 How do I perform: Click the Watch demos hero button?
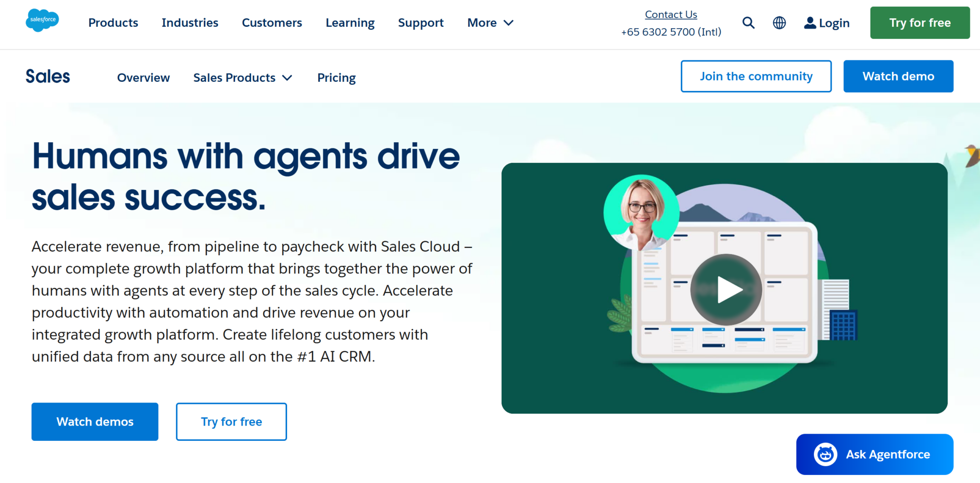coord(95,422)
